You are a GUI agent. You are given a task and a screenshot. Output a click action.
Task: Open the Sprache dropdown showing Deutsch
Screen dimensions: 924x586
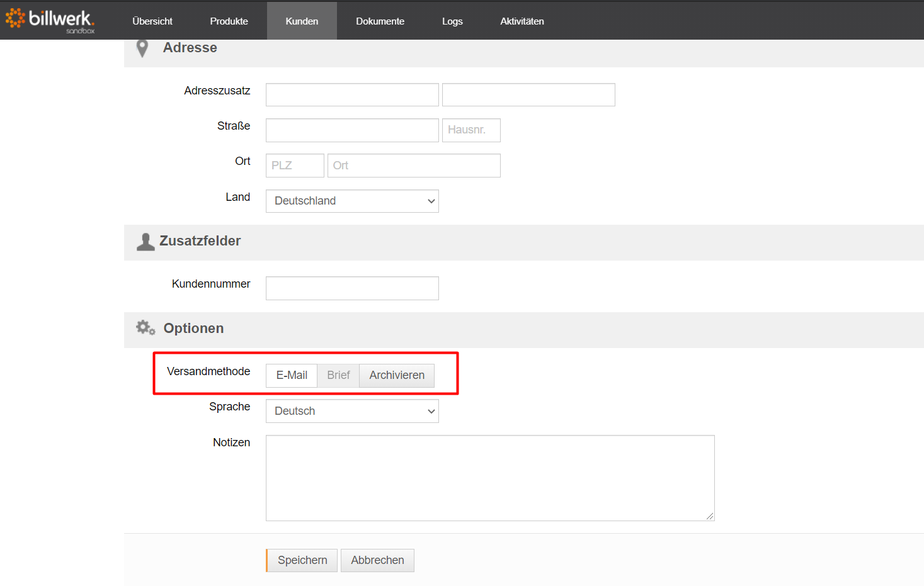coord(352,411)
